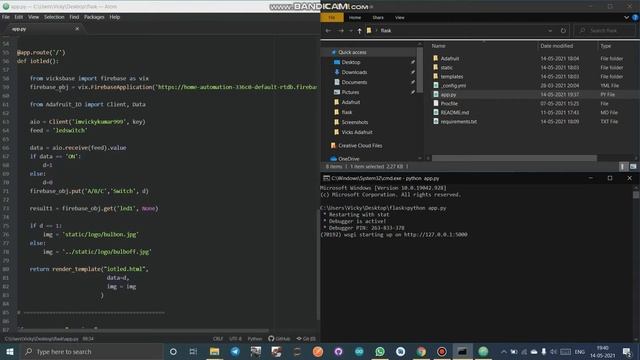The width and height of the screenshot is (640, 360).
Task: Select the app.py file in Explorer
Action: [448, 95]
